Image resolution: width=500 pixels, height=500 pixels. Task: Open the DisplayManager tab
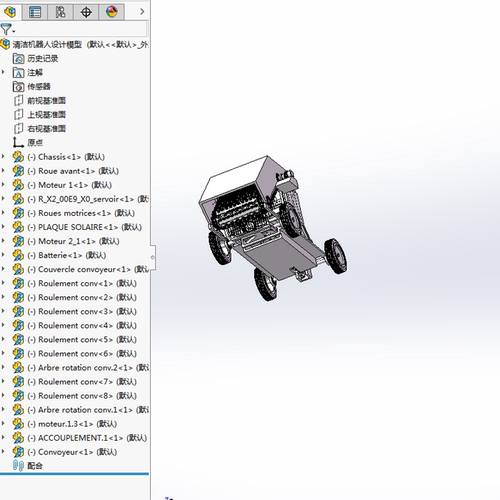click(x=112, y=12)
